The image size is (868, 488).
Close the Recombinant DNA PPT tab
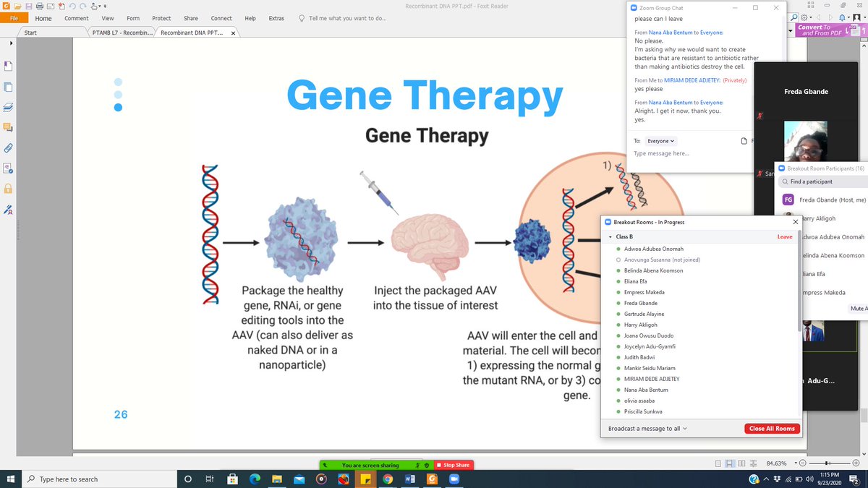(233, 33)
